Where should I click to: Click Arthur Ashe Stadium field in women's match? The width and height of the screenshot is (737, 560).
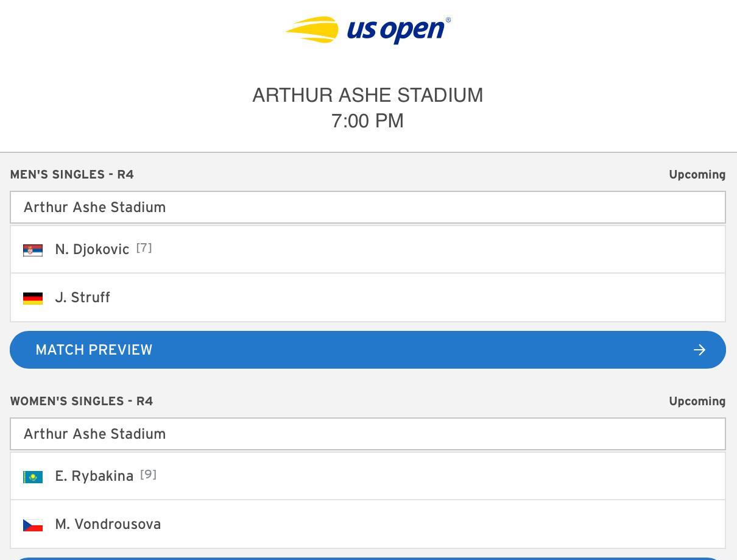click(367, 434)
